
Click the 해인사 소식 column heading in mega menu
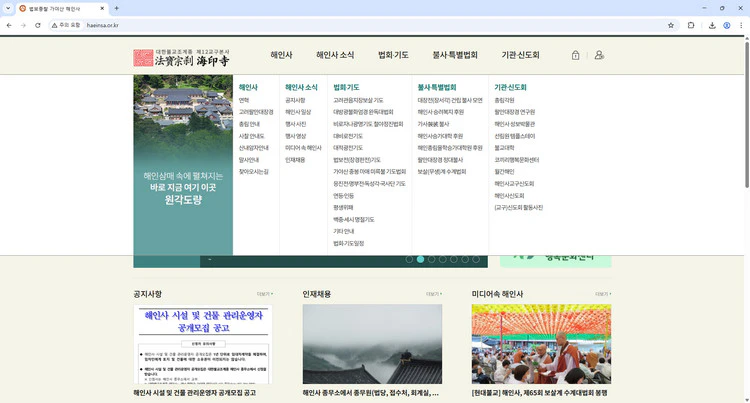[x=301, y=87]
